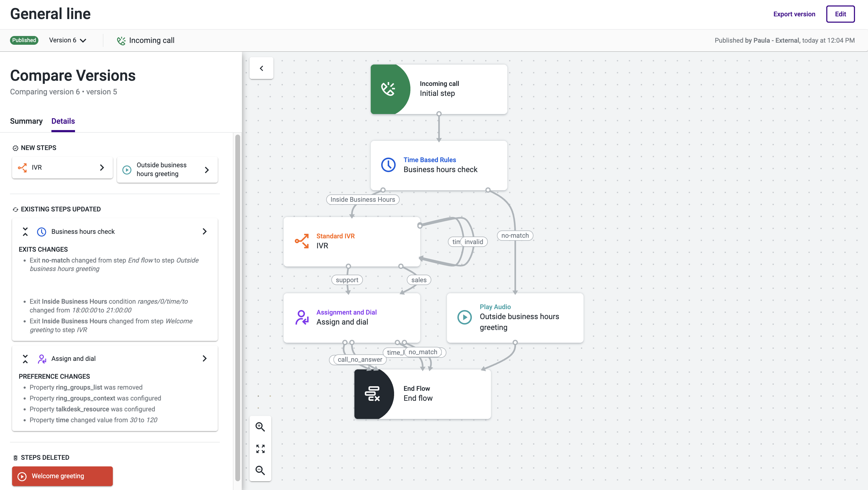868x490 pixels.
Task: Open Outside business hours greeting chevron
Action: 207,170
